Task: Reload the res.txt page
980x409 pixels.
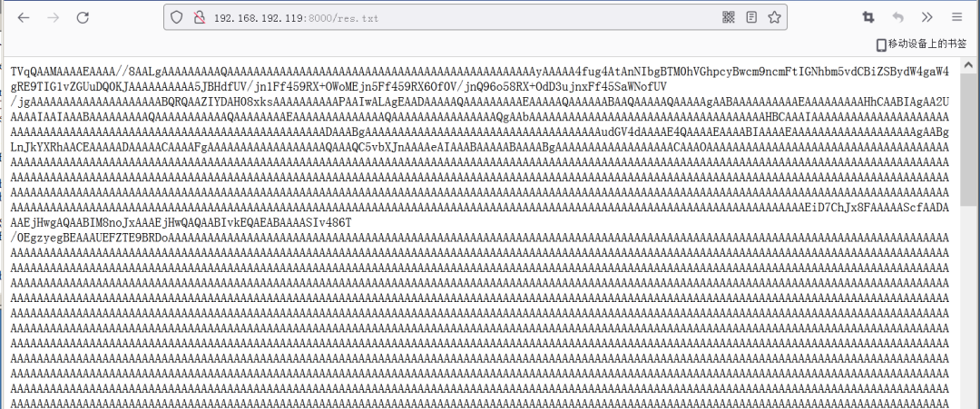Action: 83,17
